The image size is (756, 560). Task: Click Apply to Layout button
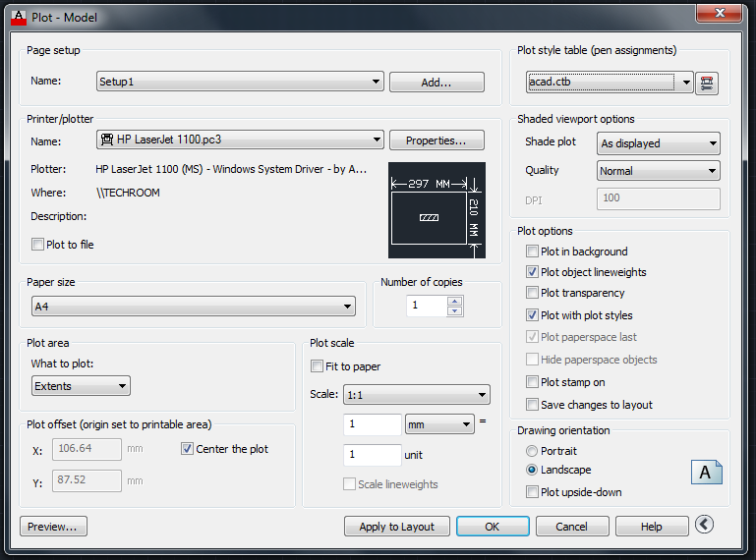point(397,527)
